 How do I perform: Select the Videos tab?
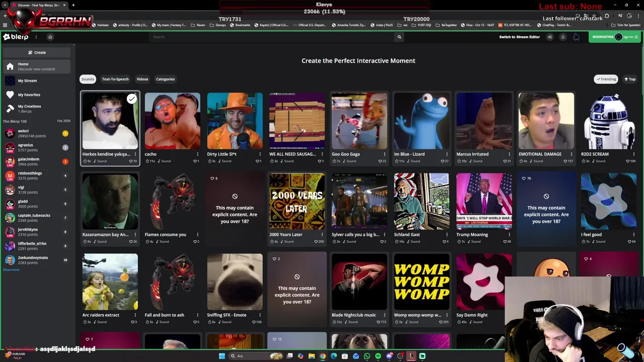[x=142, y=79]
